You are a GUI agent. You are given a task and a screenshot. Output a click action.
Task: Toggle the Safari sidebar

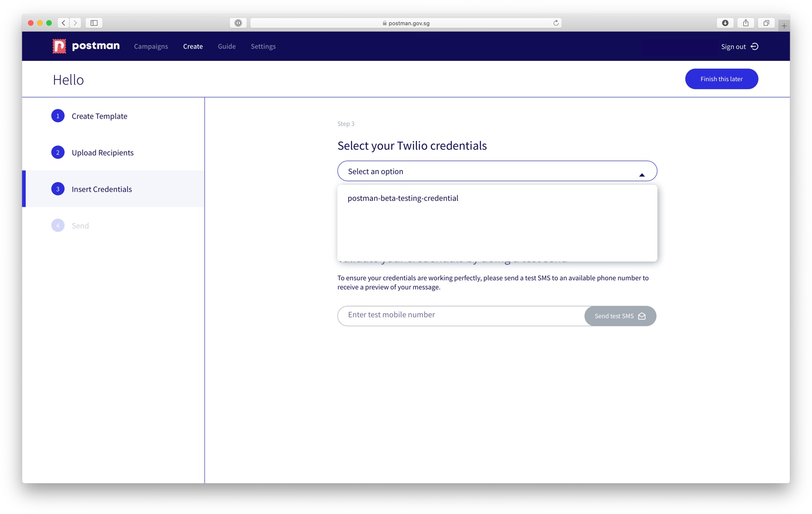tap(94, 23)
